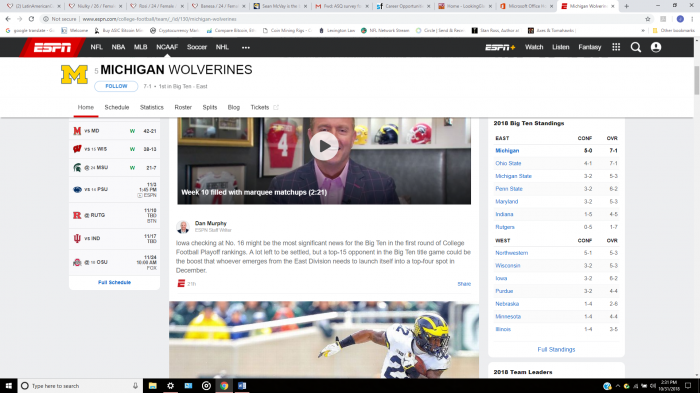The height and width of the screenshot is (393, 700).
Task: Click the Michigan State logo in schedule
Action: pos(77,168)
